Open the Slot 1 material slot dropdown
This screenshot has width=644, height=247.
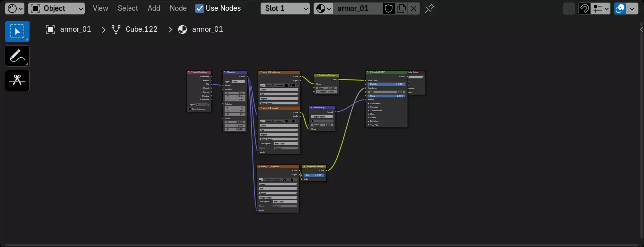[285, 8]
